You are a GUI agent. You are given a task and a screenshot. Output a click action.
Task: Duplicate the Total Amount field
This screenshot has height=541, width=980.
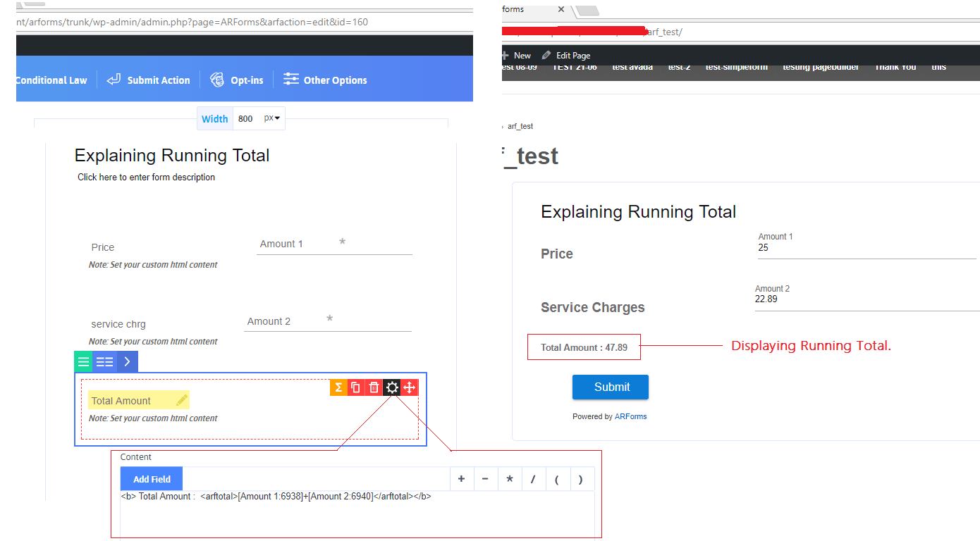pos(356,387)
